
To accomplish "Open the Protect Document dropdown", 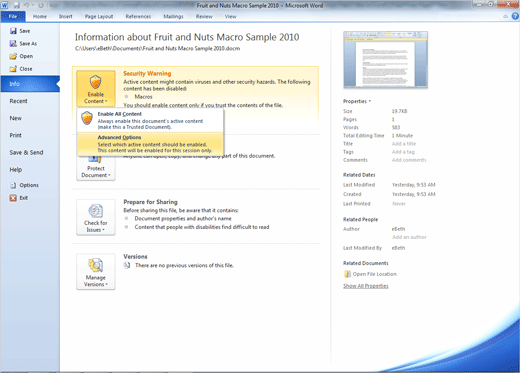I will tap(96, 168).
